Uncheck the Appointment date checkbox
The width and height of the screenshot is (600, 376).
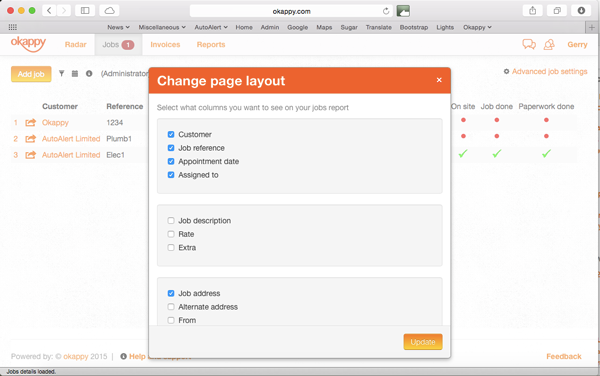point(171,161)
